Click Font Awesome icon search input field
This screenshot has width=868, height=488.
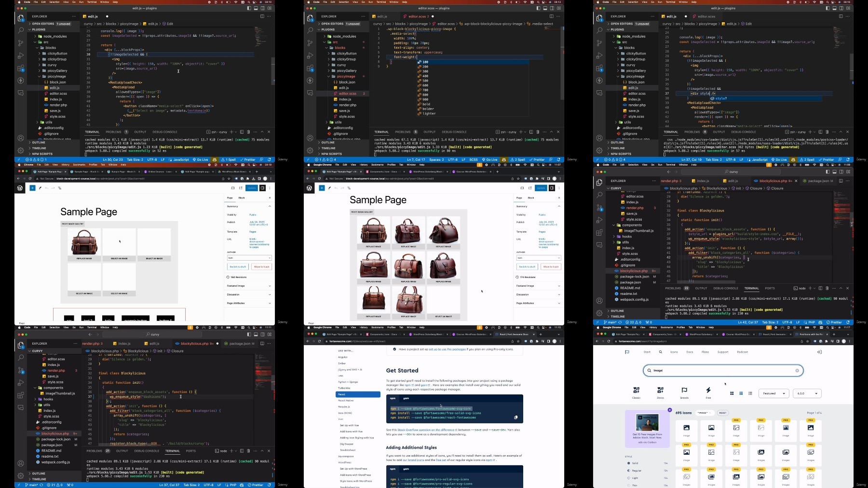pos(723,370)
